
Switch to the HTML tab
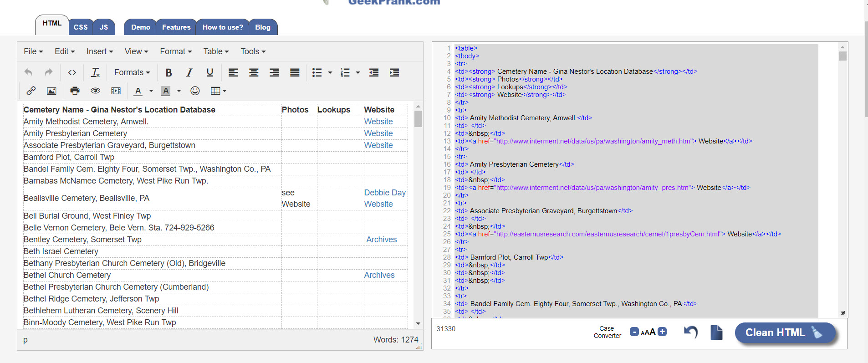pyautogui.click(x=52, y=24)
